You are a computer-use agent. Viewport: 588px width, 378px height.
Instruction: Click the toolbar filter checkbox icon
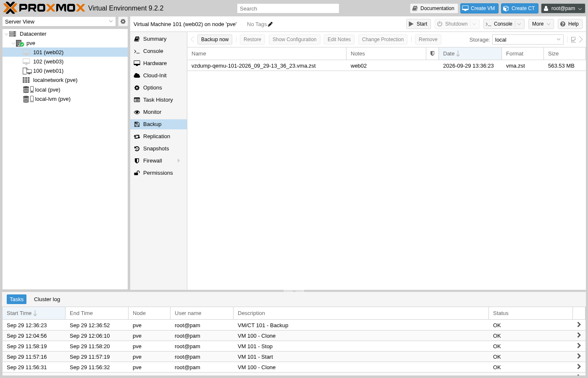pyautogui.click(x=573, y=39)
